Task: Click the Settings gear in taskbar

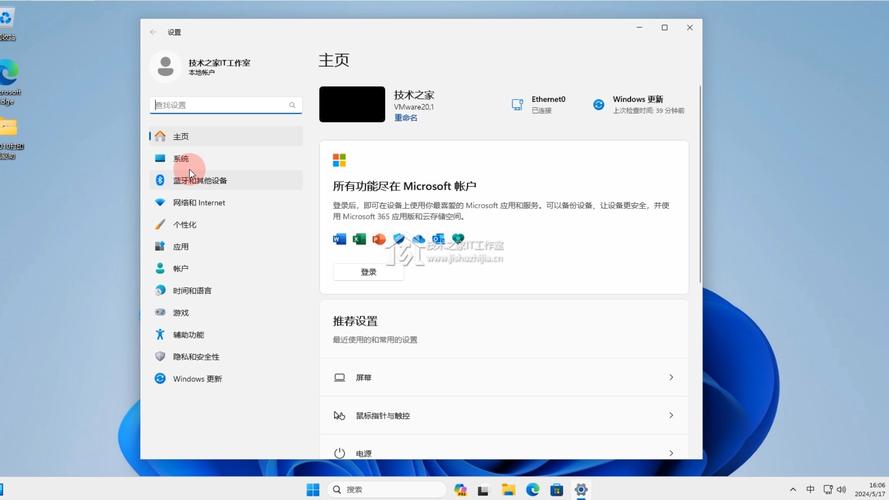Action: pos(581,489)
